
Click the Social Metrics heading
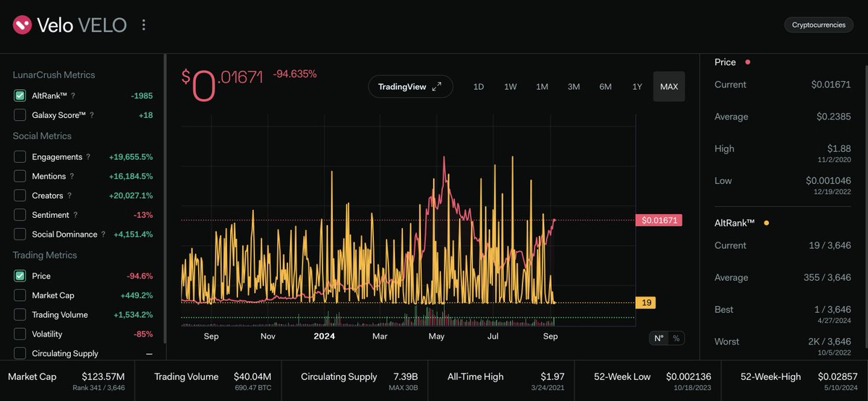(42, 136)
